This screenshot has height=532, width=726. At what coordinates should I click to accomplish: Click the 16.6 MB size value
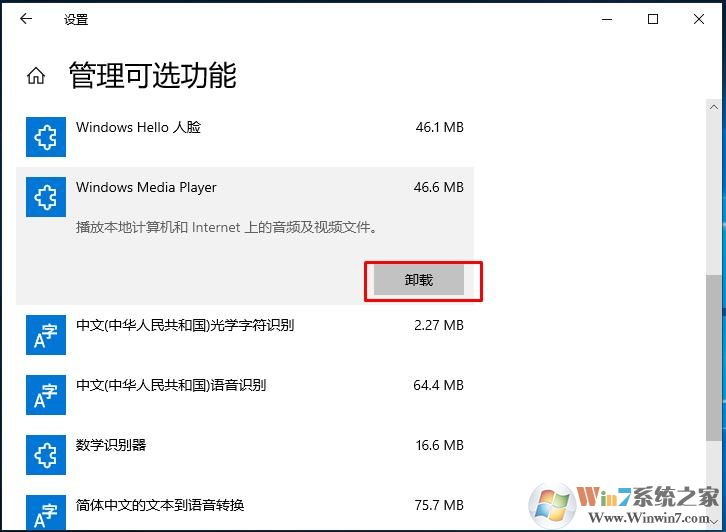(439, 445)
